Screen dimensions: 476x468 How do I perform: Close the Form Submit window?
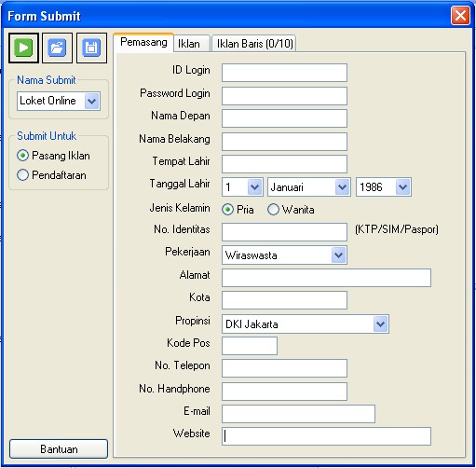[460, 16]
